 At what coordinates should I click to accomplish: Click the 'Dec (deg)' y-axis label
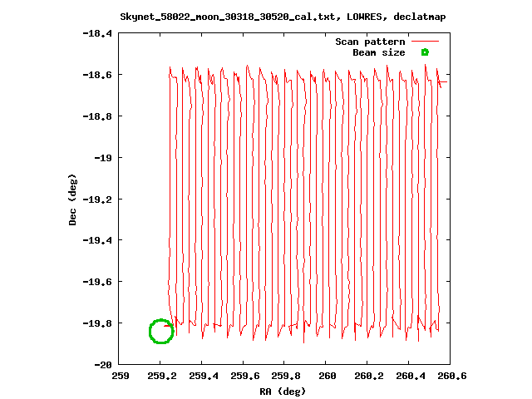(74, 199)
